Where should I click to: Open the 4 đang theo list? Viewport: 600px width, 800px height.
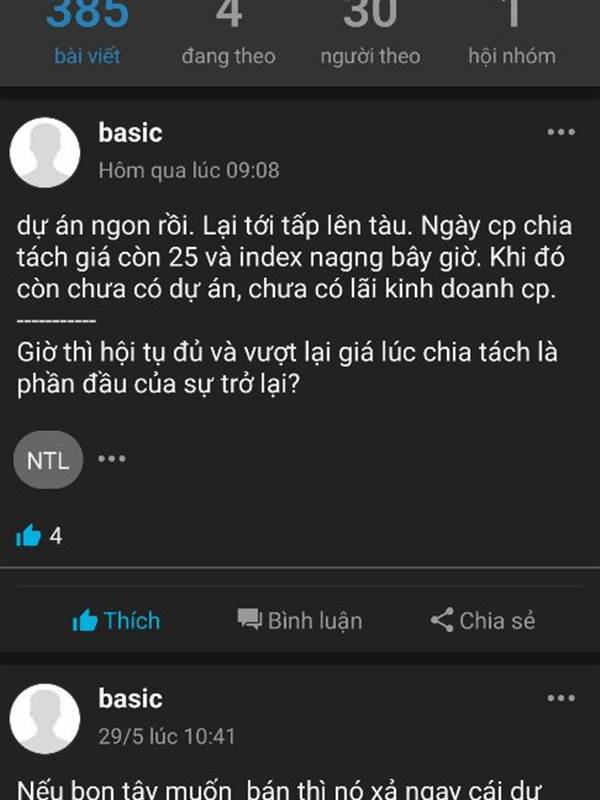click(229, 34)
